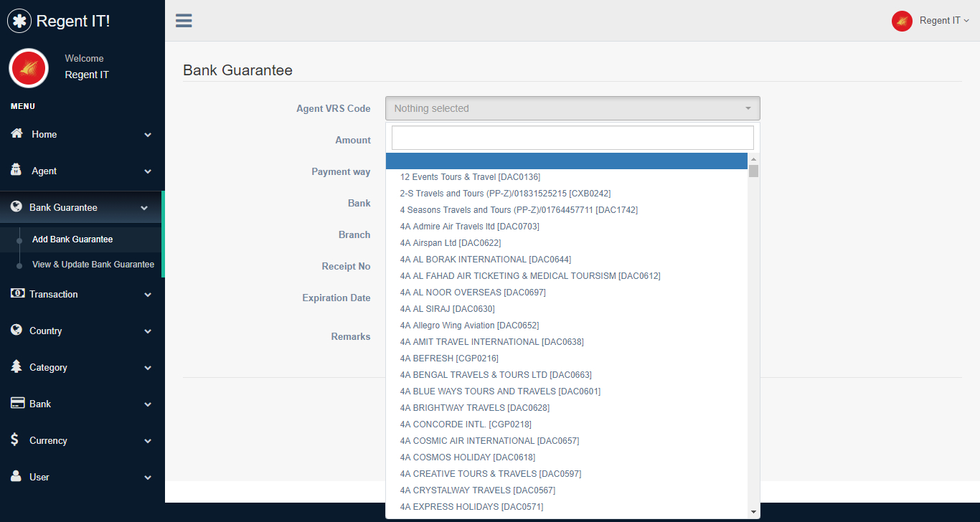Click the User silhouette icon in sidebar
The height and width of the screenshot is (522, 980).
click(x=16, y=476)
